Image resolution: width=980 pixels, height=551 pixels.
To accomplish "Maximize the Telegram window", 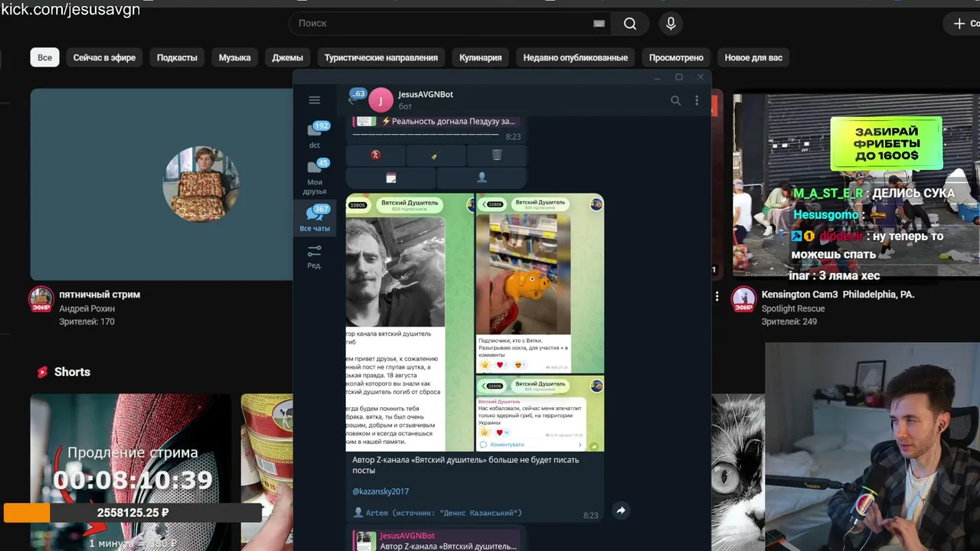I will point(678,77).
